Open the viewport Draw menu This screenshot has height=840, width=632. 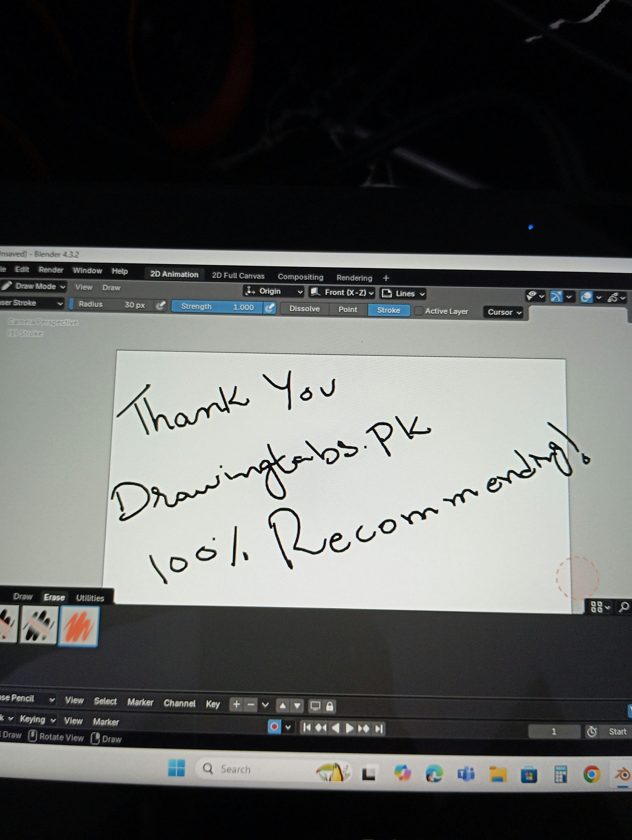tap(111, 288)
